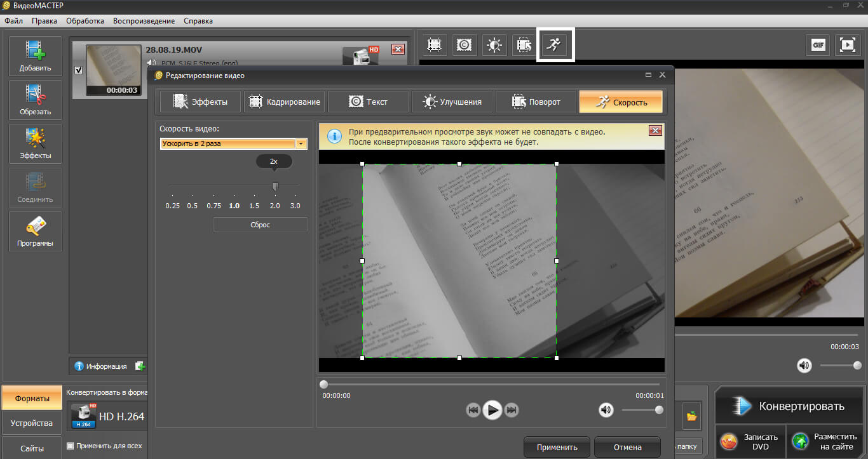Mute the dialog preview volume speaker
Screen dimensions: 868x459
pos(606,410)
